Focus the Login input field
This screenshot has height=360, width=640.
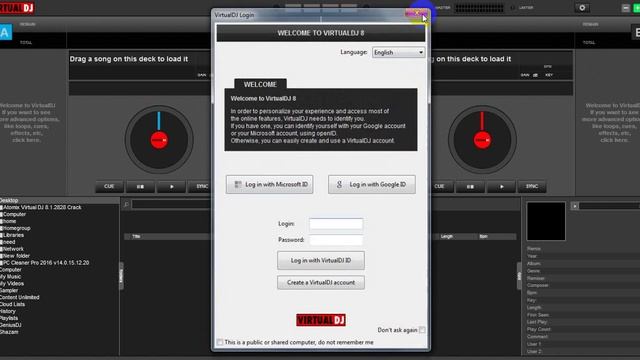click(336, 224)
